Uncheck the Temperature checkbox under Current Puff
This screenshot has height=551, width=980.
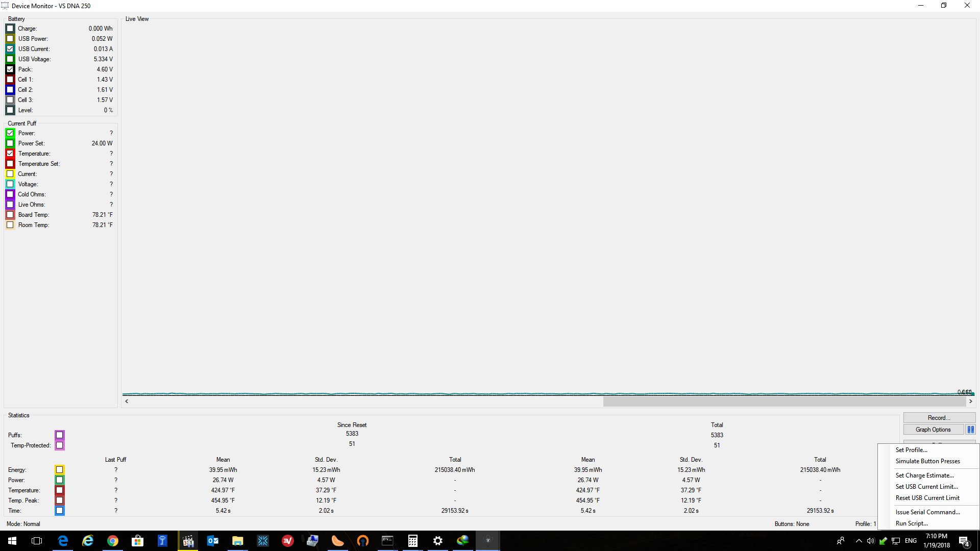pyautogui.click(x=10, y=154)
